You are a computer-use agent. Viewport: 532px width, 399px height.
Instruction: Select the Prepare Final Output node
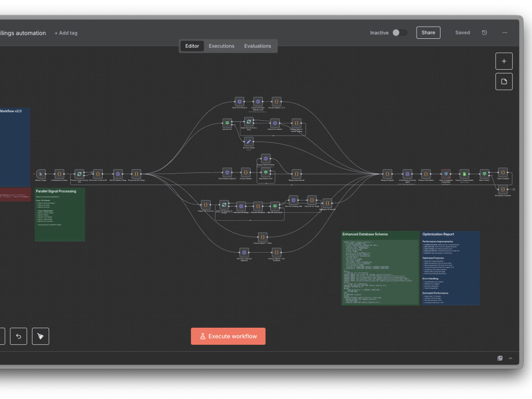[426, 174]
